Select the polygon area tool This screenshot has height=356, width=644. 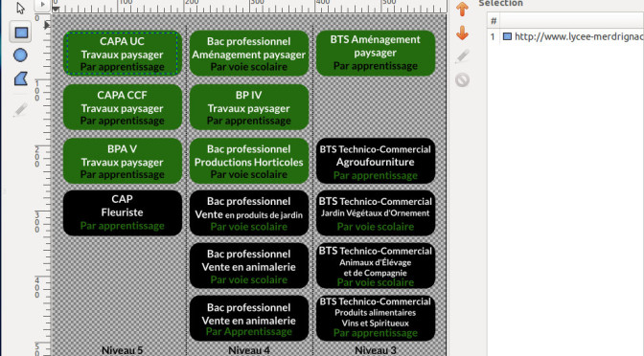point(20,78)
